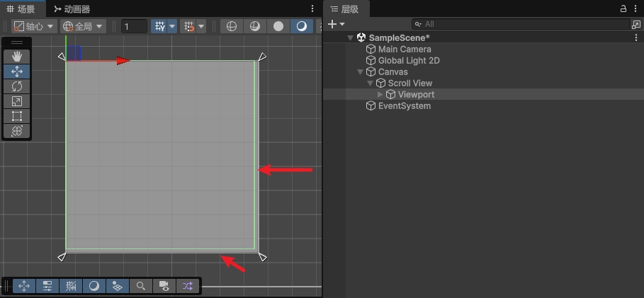Select the Rect tool

point(17,116)
